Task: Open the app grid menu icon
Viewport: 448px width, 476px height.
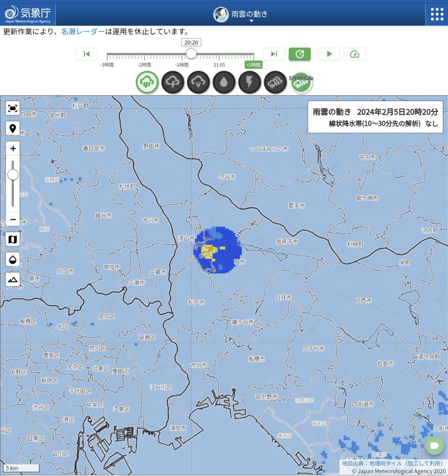Action: tap(437, 14)
